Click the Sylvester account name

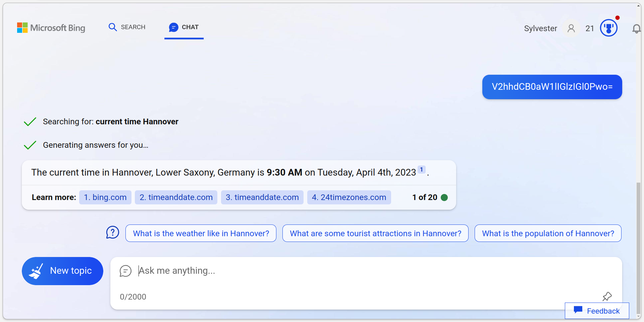pos(541,28)
